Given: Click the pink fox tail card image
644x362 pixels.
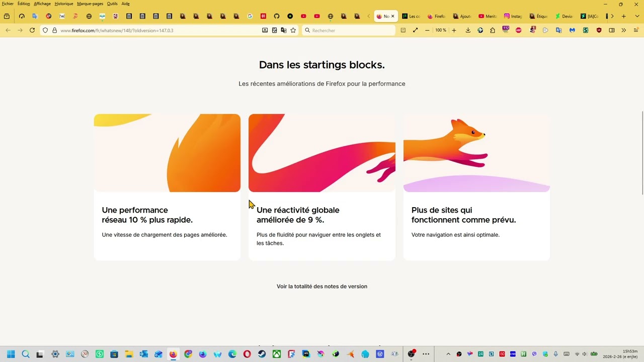Looking at the screenshot, I should (322, 153).
